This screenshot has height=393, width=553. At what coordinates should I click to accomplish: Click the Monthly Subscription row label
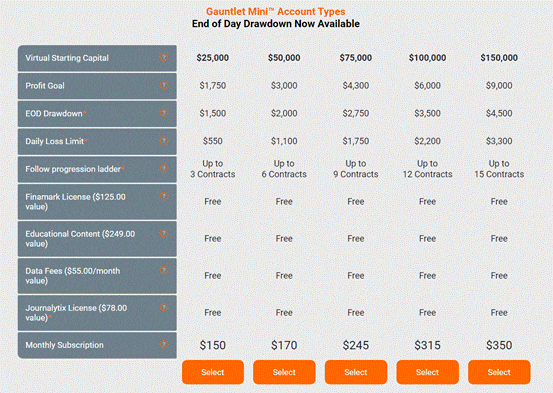[65, 345]
